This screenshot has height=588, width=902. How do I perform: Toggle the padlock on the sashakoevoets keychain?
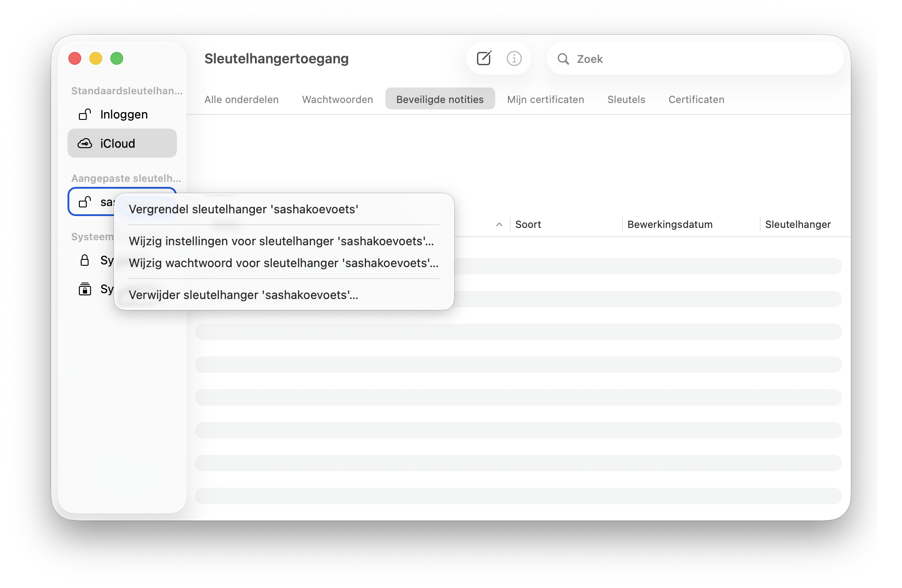[84, 201]
